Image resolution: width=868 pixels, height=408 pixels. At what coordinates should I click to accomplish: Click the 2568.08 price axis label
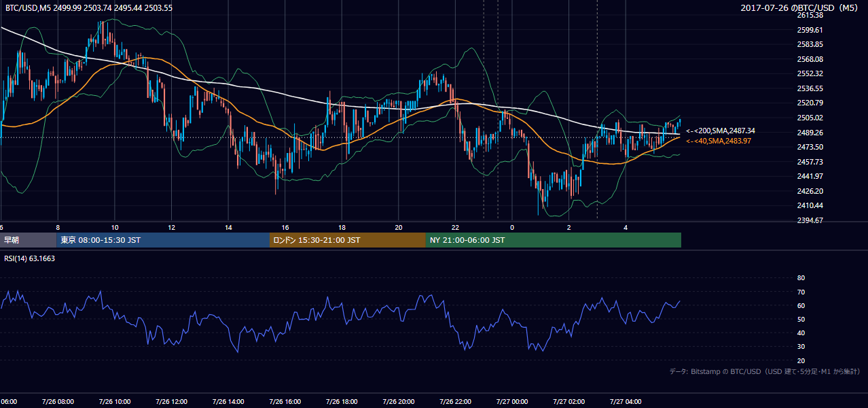(x=810, y=59)
